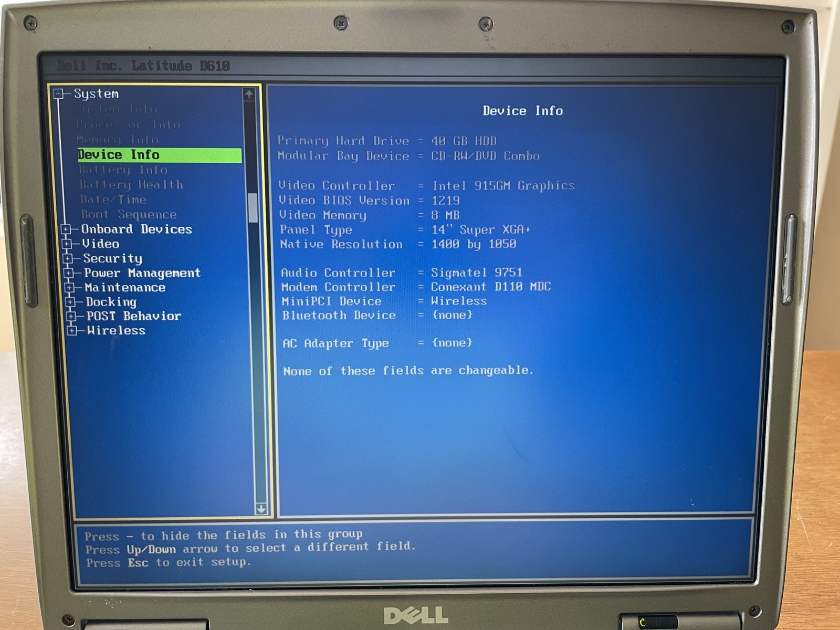Click the 'Primary Hard Drive' label
The height and width of the screenshot is (630, 840).
[x=343, y=141]
